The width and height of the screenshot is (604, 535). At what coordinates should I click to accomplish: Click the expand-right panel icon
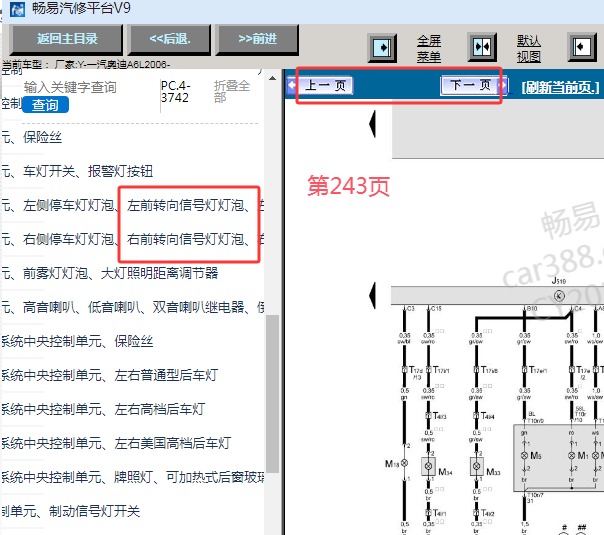point(382,48)
